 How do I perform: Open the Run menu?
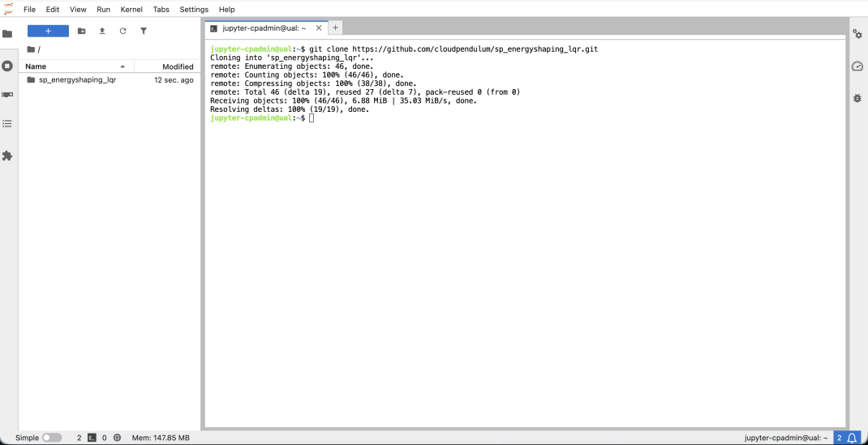click(x=104, y=10)
